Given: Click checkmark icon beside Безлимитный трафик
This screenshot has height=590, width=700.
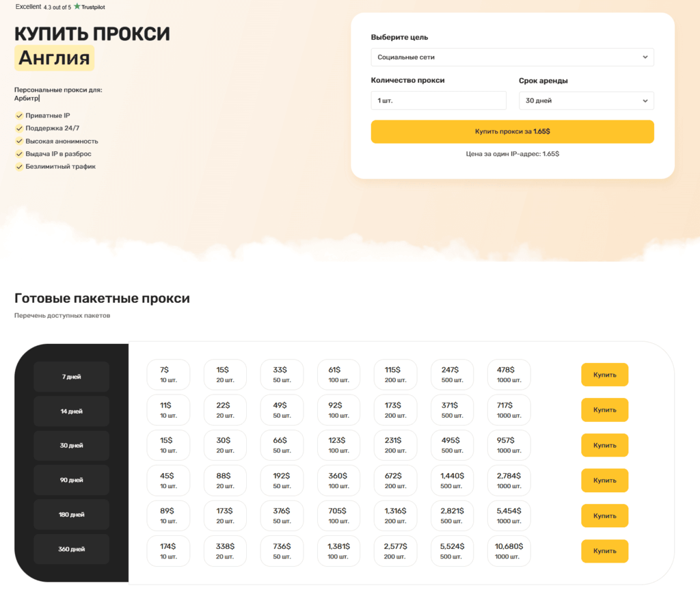Looking at the screenshot, I should (x=19, y=167).
